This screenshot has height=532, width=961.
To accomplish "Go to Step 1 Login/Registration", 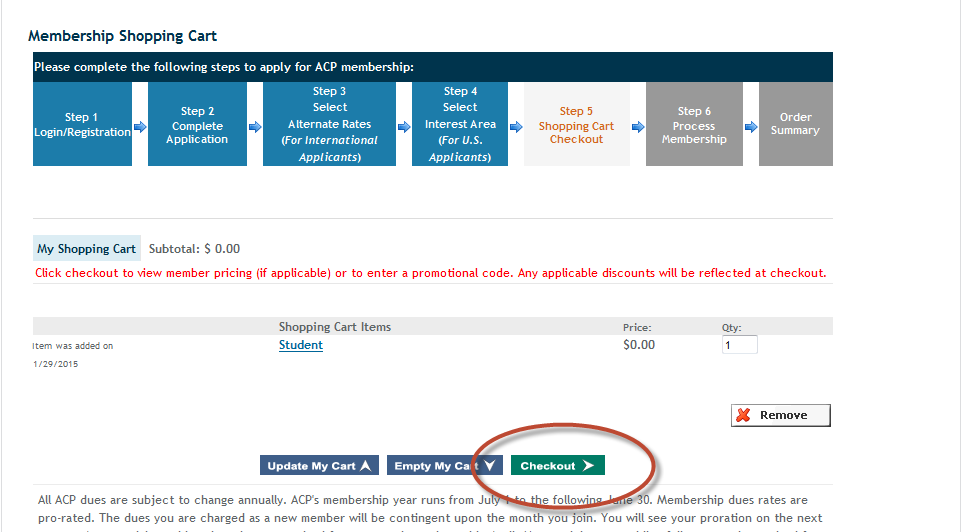I will [82, 124].
